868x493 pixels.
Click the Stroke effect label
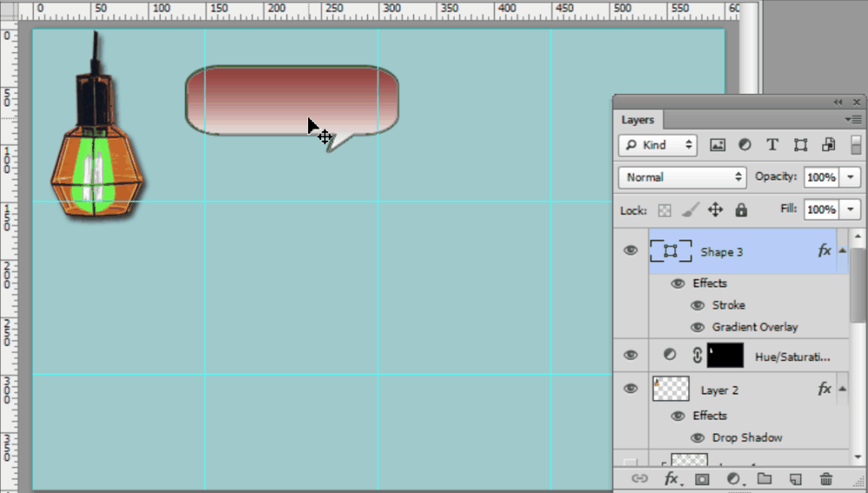click(x=728, y=306)
